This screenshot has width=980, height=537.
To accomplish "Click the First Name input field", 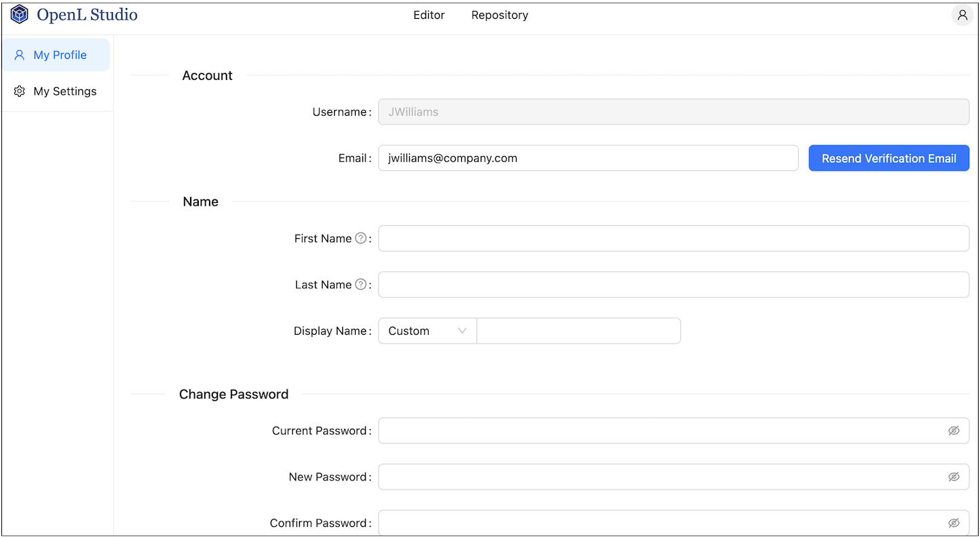I will (x=673, y=238).
